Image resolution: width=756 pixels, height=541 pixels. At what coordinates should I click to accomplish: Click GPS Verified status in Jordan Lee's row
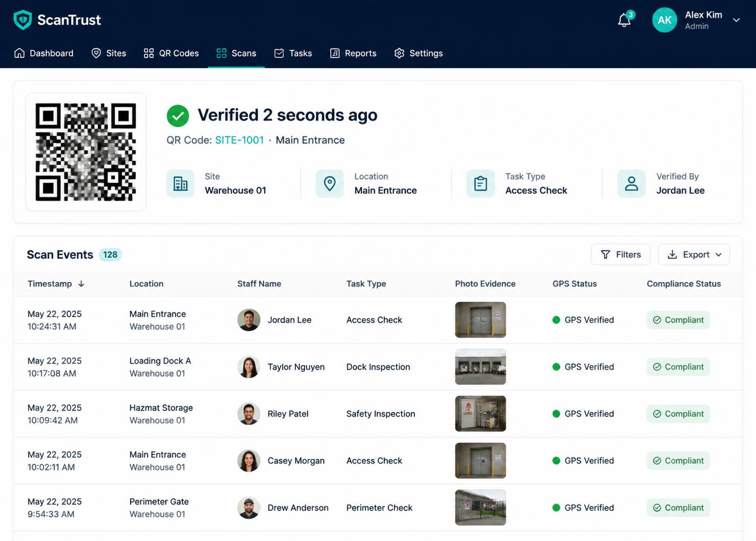coord(583,320)
